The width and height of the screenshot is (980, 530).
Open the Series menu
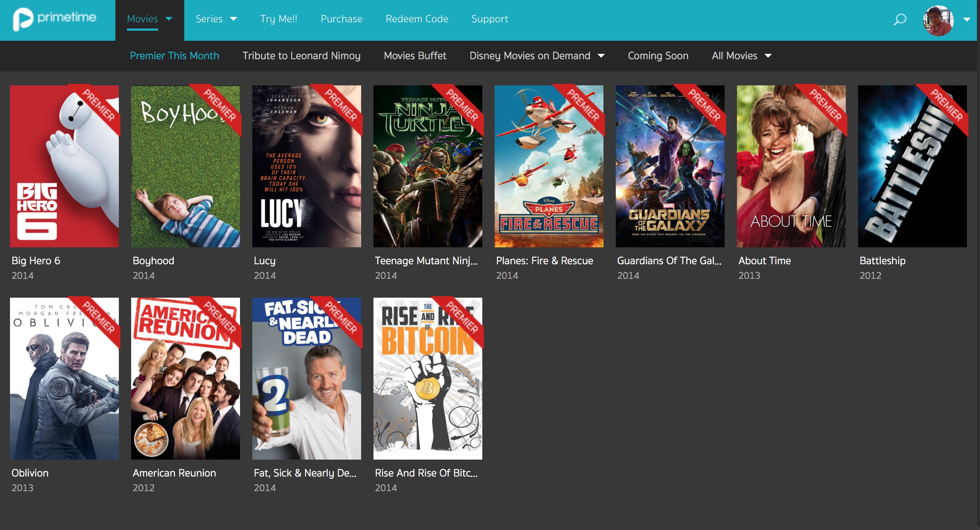(209, 19)
